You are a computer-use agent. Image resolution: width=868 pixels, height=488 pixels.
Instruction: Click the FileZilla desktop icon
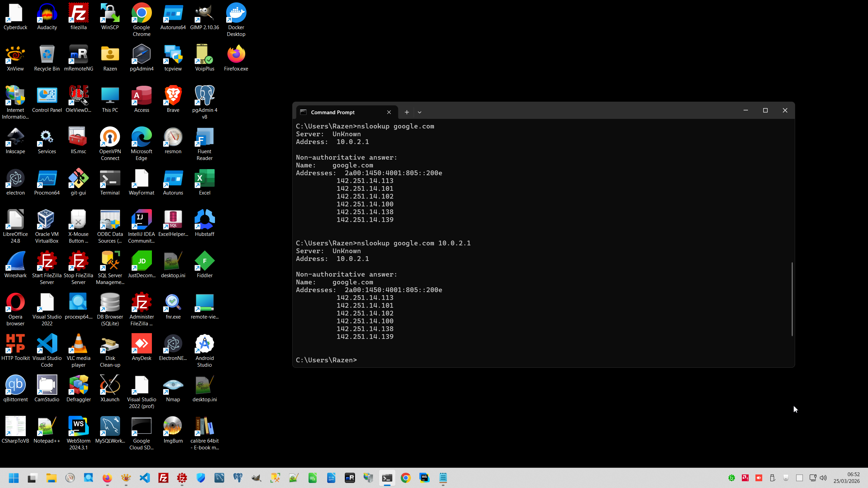[x=78, y=14]
